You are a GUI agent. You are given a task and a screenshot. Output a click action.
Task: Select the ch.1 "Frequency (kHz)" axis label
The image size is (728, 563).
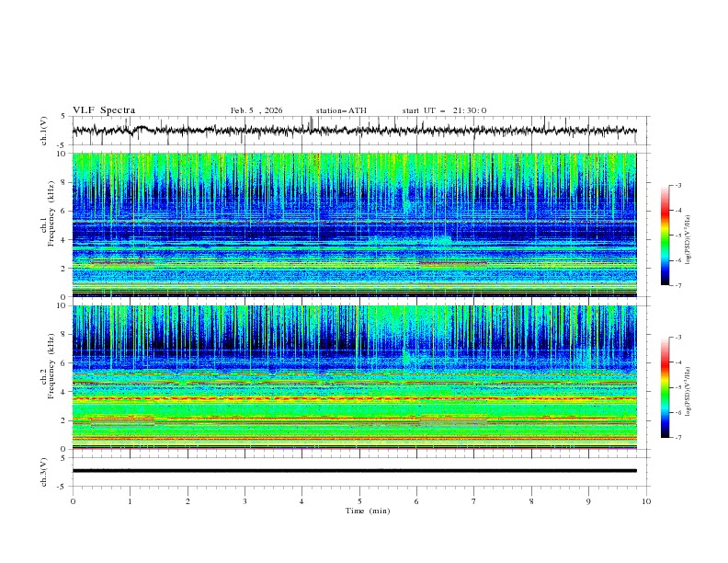pyautogui.click(x=51, y=213)
